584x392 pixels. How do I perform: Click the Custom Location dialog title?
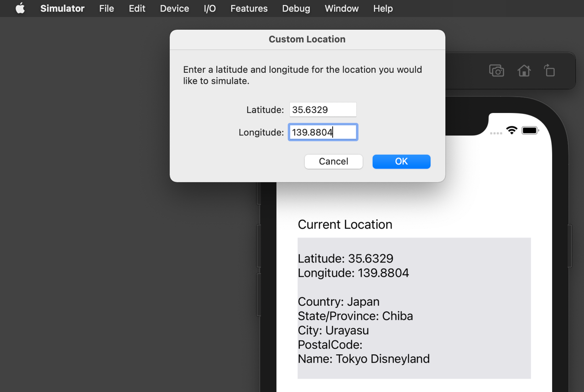click(x=307, y=39)
